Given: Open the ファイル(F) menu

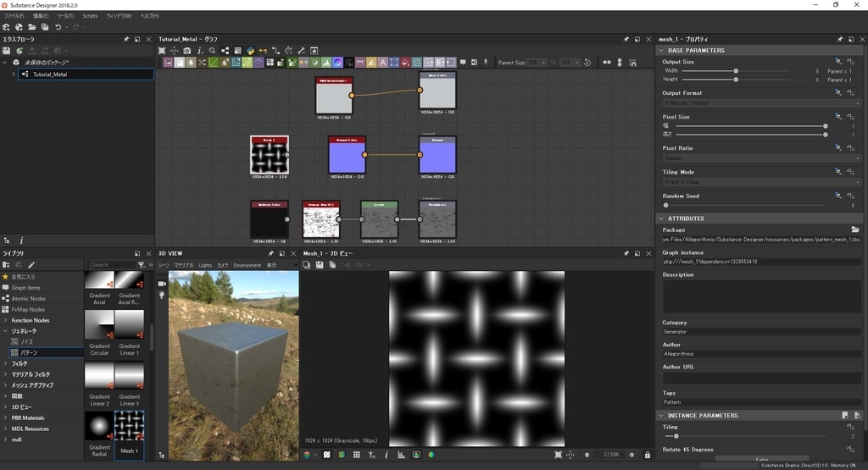Looking at the screenshot, I should click(14, 16).
